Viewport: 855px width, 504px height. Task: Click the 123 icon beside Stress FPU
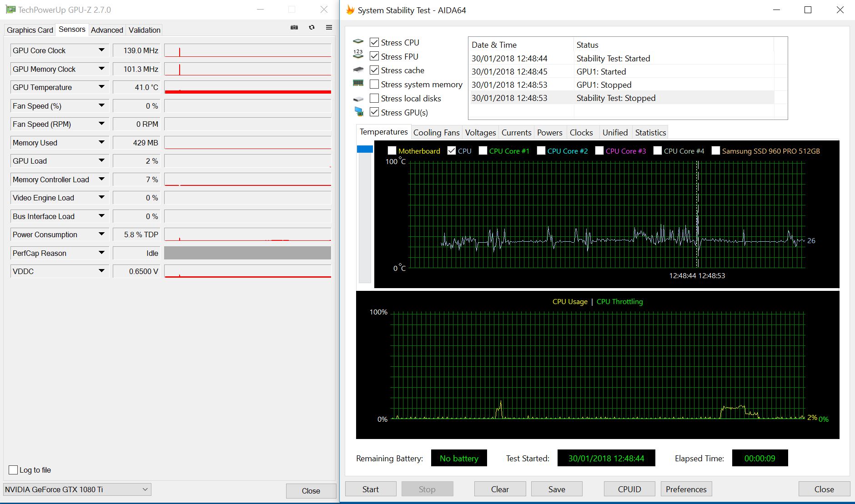[358, 55]
